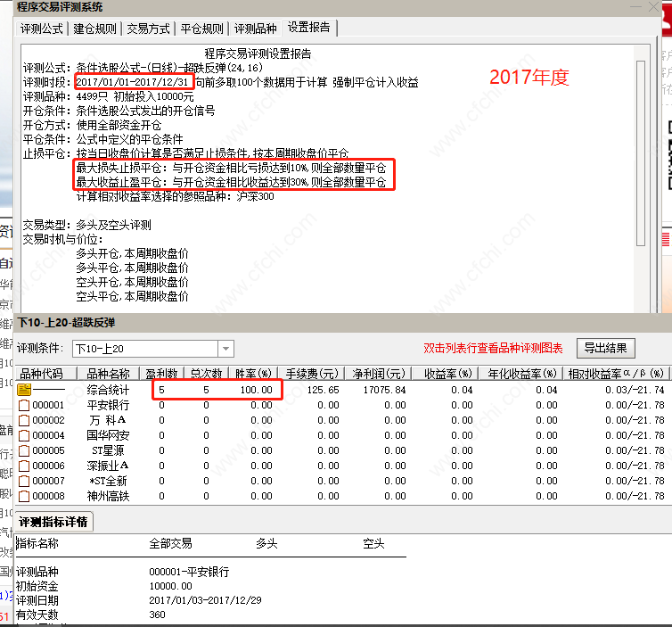
Task: Click the icon next to 000002
Action: coord(24,420)
